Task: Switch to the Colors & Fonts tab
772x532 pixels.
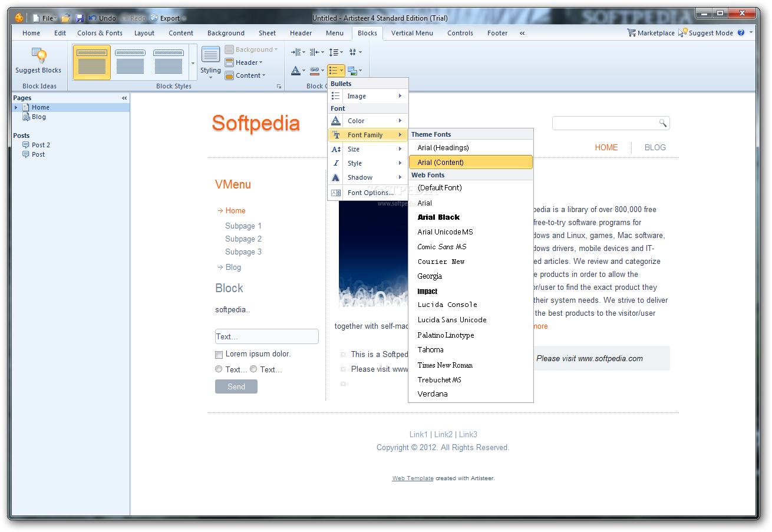Action: [x=100, y=33]
